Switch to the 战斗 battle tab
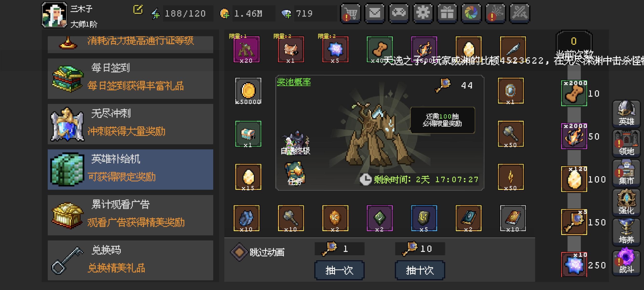Image resolution: width=644 pixels, height=290 pixels. (x=626, y=262)
